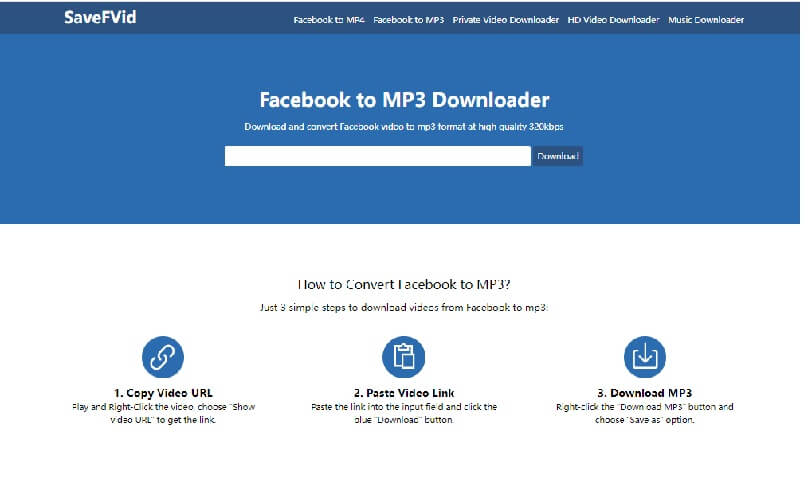Click the How to Convert Facebook to MP3 heading
811x496 pixels.
(x=404, y=284)
